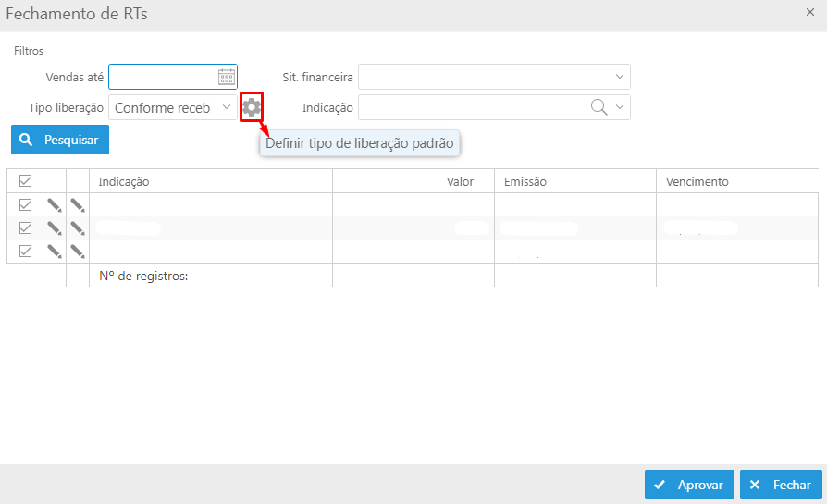827x504 pixels.
Task: Click first pencil icon in first table row
Action: click(x=55, y=204)
